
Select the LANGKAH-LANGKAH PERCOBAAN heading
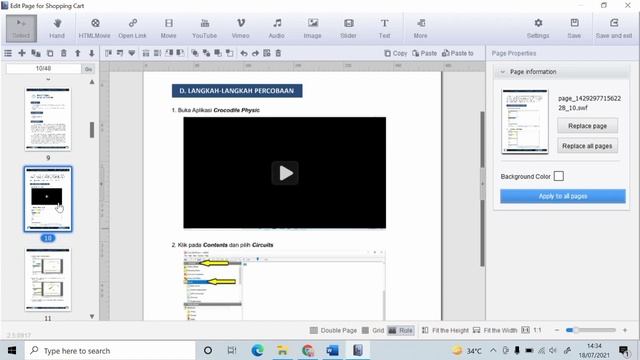(x=237, y=91)
